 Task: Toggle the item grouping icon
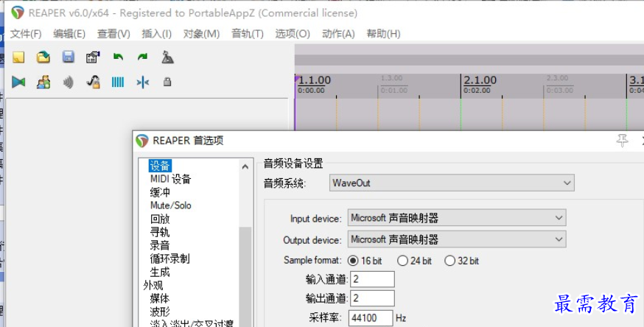point(43,82)
